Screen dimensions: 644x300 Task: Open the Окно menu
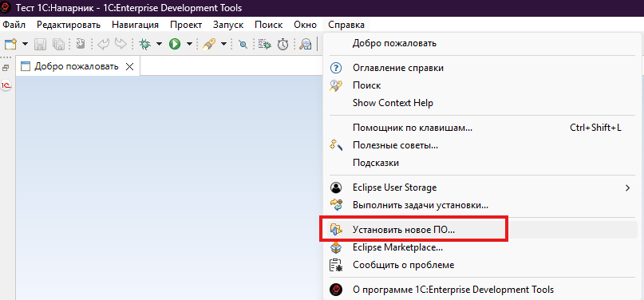pyautogui.click(x=305, y=25)
